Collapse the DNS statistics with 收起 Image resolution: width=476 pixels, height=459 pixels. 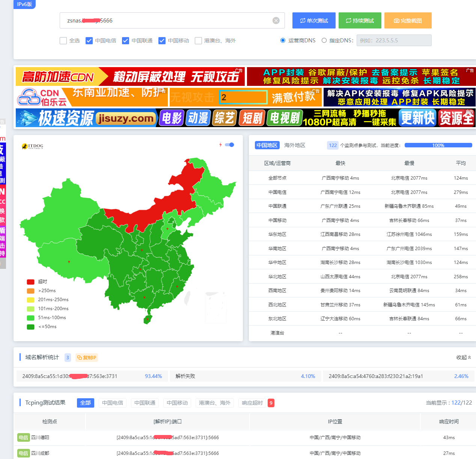(x=464, y=357)
